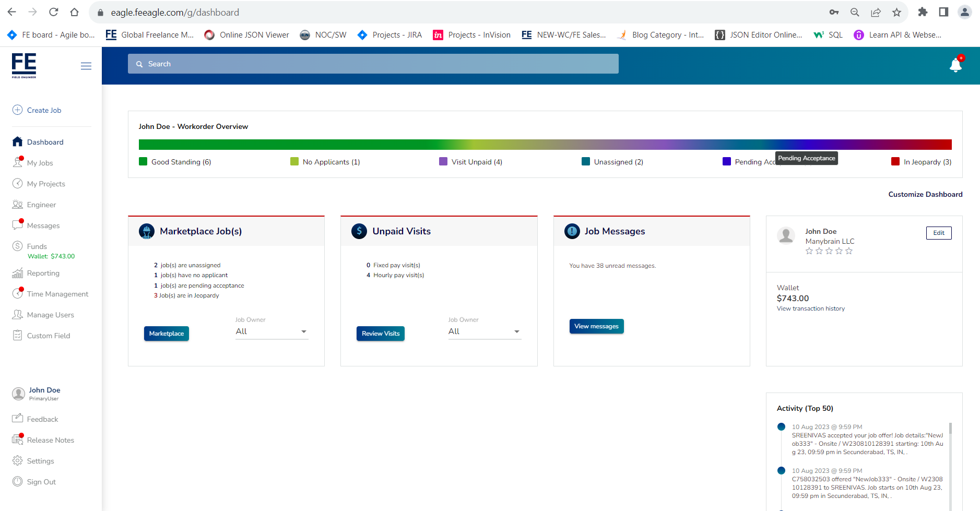Open browser profile avatar icon
Screen dimensions: 980x511
point(964,12)
